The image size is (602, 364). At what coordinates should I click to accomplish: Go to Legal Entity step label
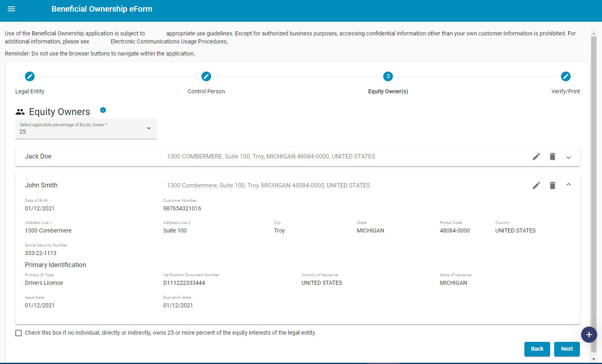(30, 91)
